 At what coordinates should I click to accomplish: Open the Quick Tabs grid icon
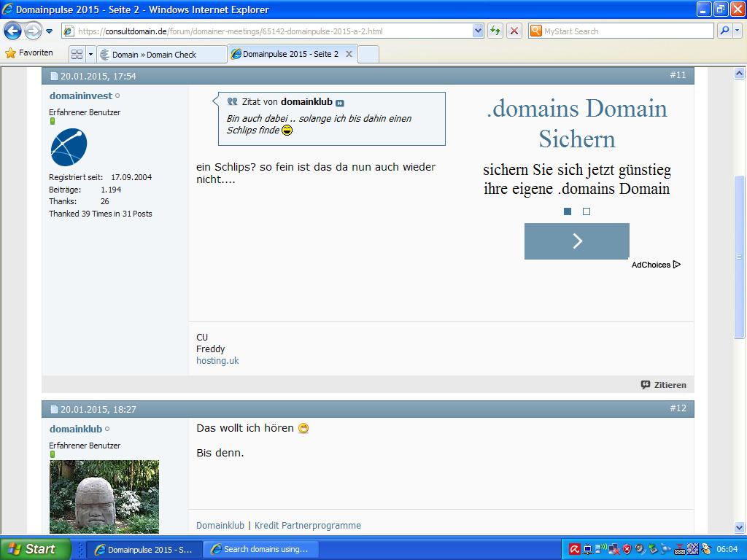77,54
